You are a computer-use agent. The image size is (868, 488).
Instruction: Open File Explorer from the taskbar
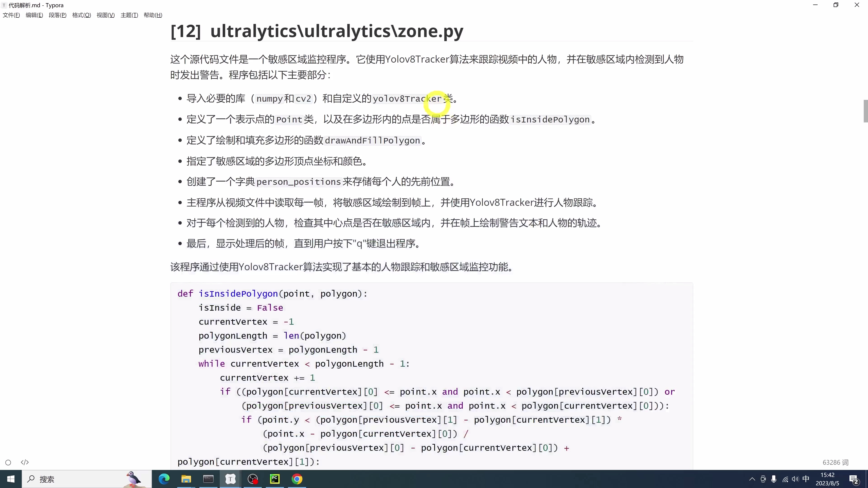point(186,479)
